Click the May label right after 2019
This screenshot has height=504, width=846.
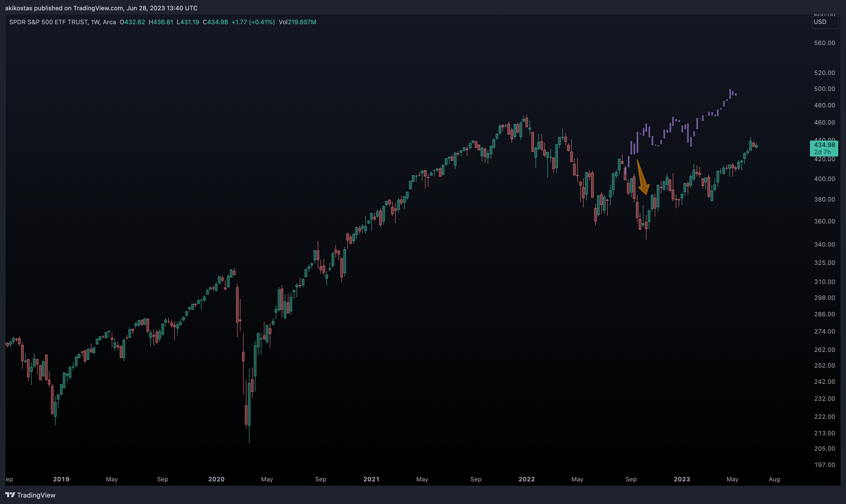click(x=112, y=479)
